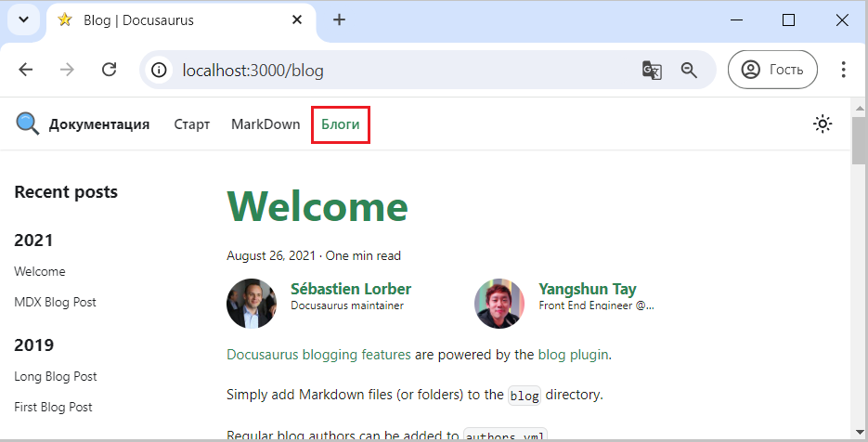Viewport: 868px width, 442px height.
Task: Click the site info icon in the address bar
Action: pos(159,71)
